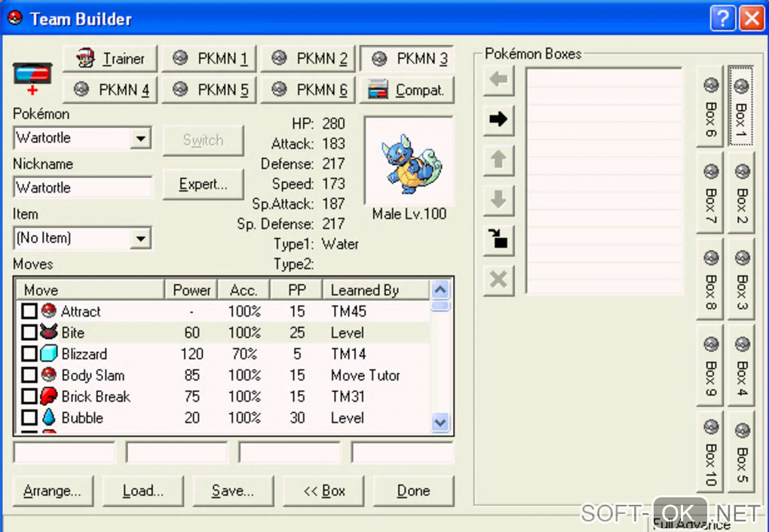This screenshot has height=532, width=769.
Task: Click the moves list scroll down arrow
Action: click(440, 422)
